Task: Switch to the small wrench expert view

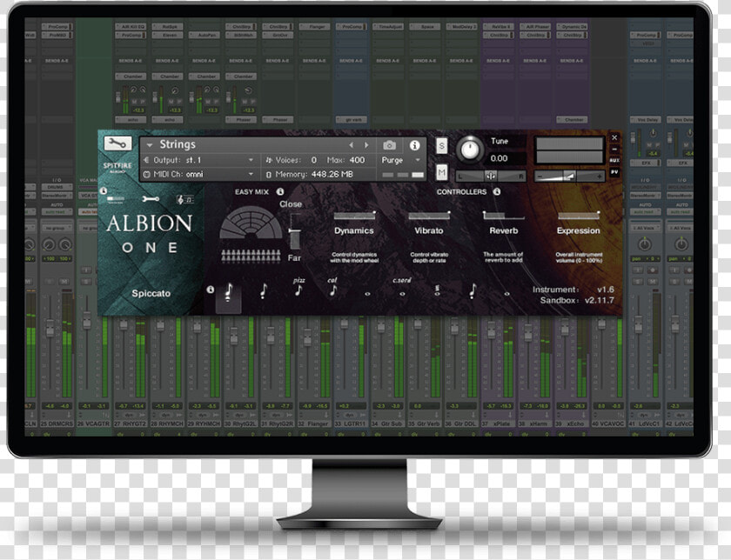Action: 150,199
